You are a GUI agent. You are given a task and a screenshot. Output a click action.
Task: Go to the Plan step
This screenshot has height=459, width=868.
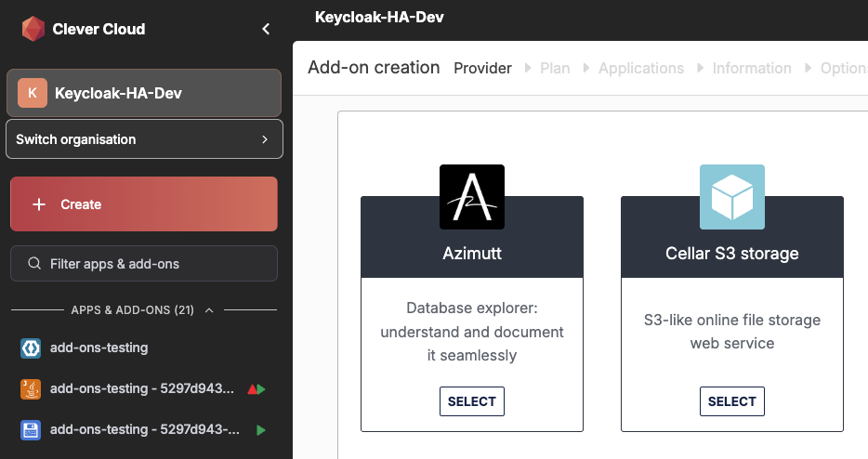(555, 68)
